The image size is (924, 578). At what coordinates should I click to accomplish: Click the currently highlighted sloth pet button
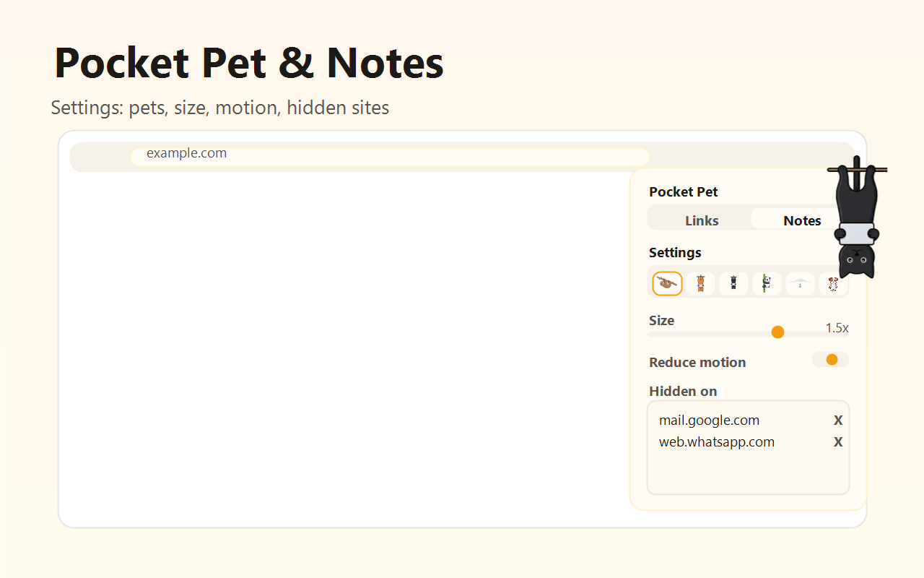click(666, 283)
